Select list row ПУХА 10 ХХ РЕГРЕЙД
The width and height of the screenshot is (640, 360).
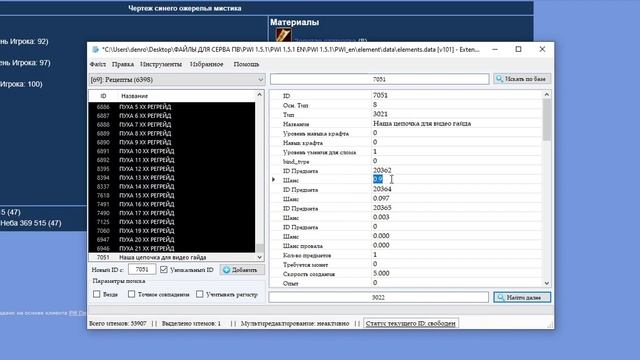[172, 151]
